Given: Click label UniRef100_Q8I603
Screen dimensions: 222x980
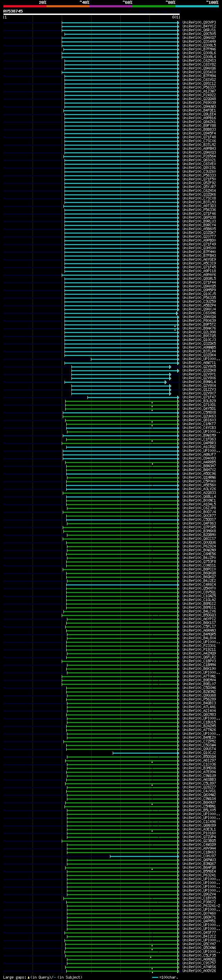Looking at the screenshot, I should coord(199,420).
